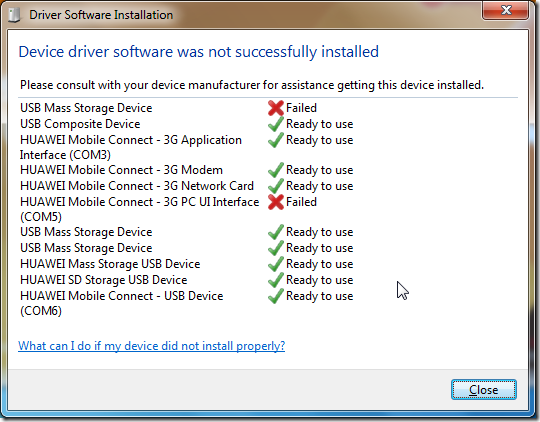Click the red X Failed icon for first USB Mass Storage Device
The image size is (540, 422).
tap(276, 108)
